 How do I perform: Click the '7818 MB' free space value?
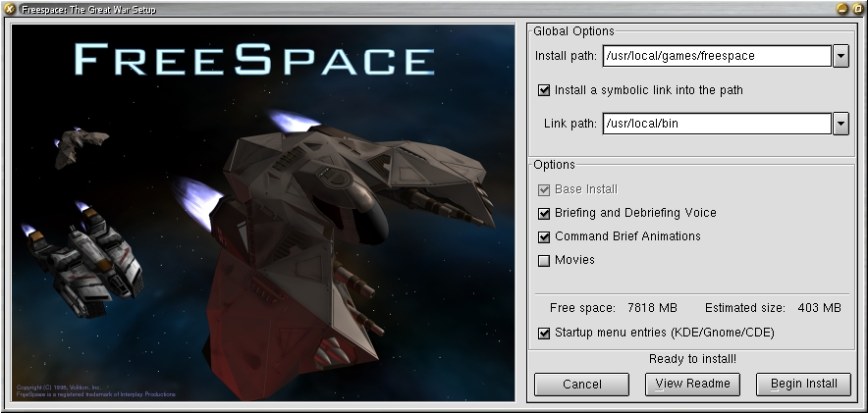pos(652,308)
